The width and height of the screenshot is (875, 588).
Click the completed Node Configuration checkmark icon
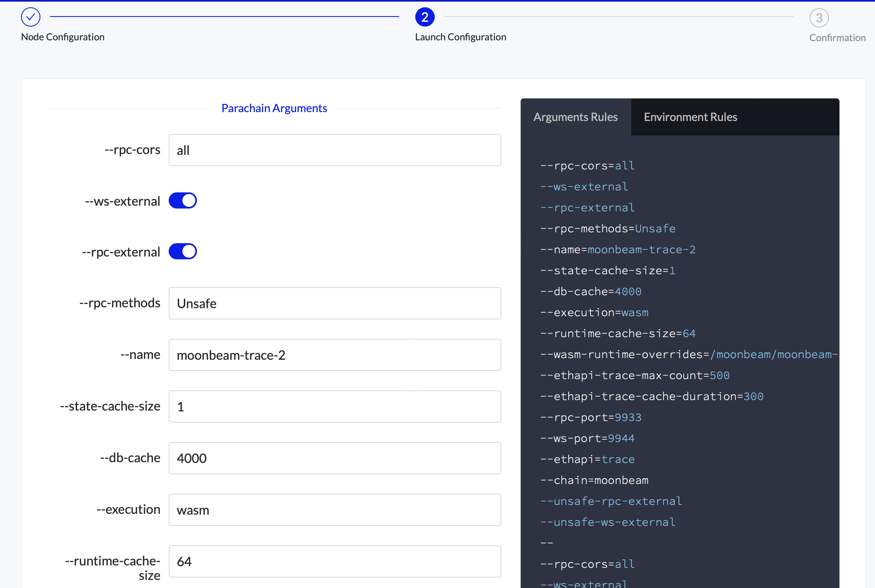click(30, 17)
